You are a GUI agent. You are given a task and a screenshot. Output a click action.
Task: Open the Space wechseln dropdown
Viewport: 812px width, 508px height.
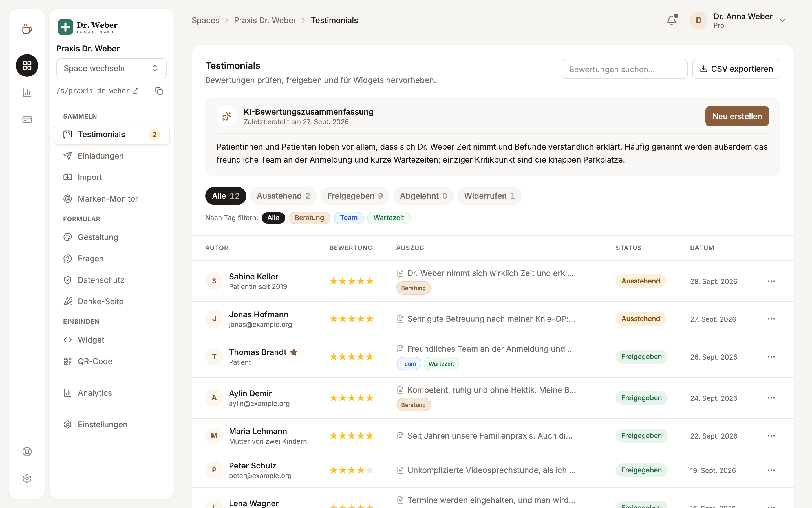pos(111,68)
